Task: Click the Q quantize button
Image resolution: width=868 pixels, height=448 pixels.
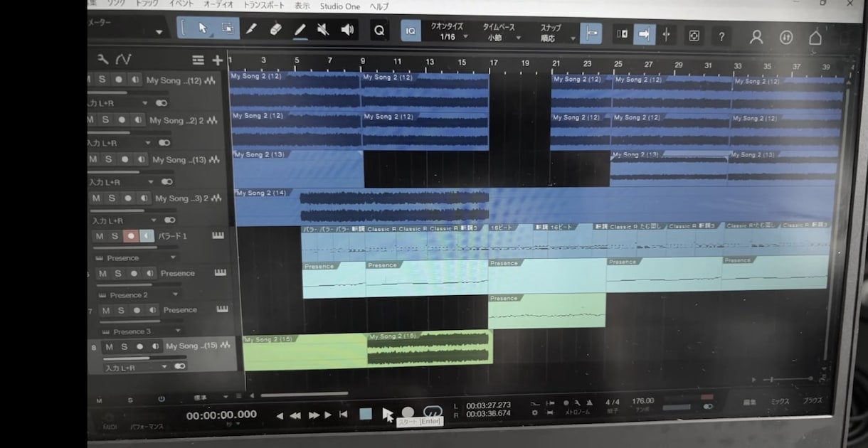Action: tap(379, 31)
